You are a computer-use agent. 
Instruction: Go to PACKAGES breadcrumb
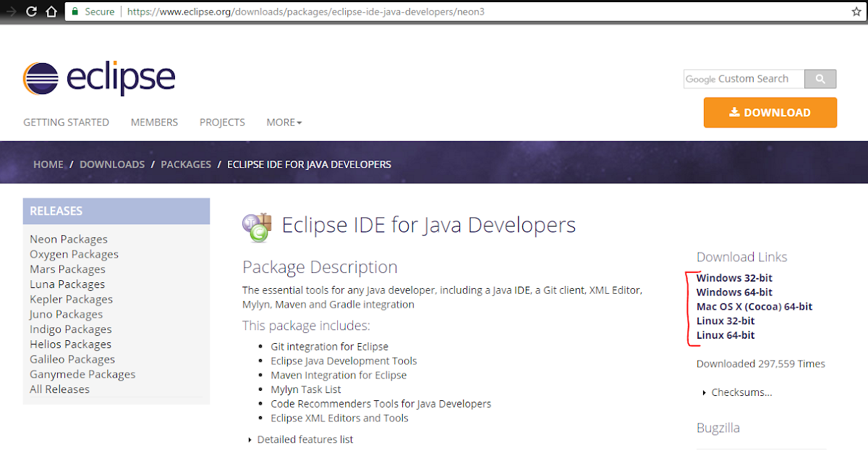coord(186,164)
